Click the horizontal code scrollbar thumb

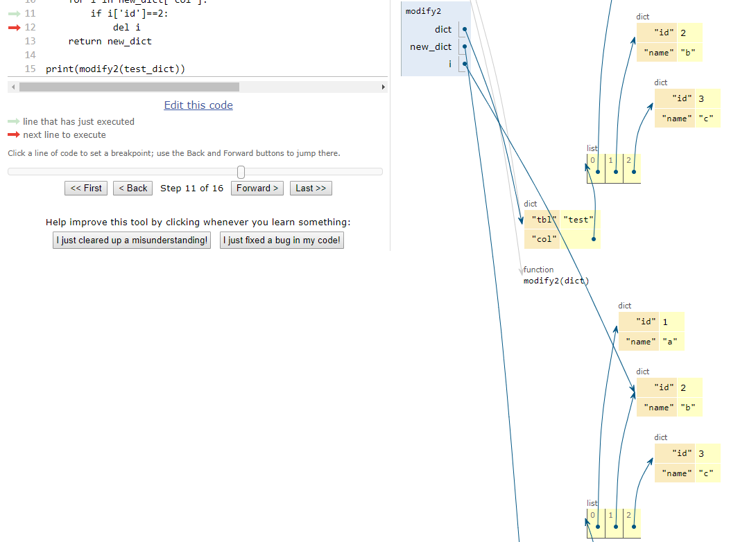129,87
